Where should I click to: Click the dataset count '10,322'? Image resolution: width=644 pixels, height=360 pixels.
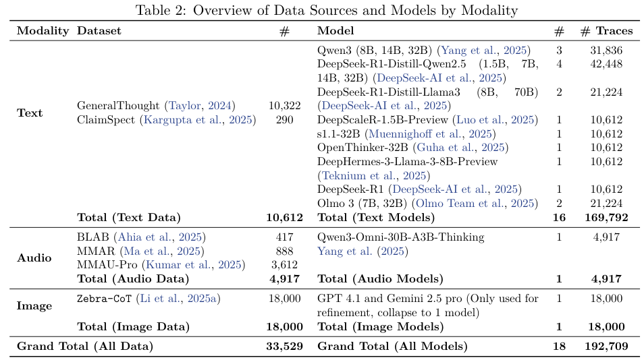285,106
